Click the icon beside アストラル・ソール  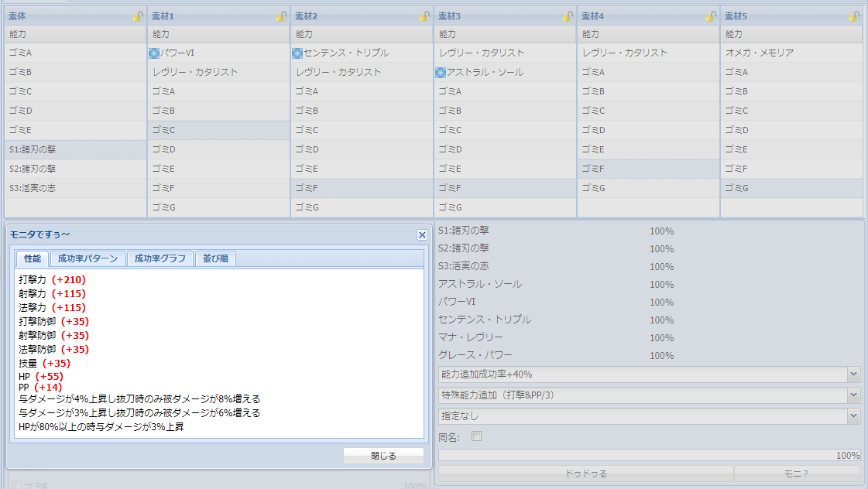(441, 73)
